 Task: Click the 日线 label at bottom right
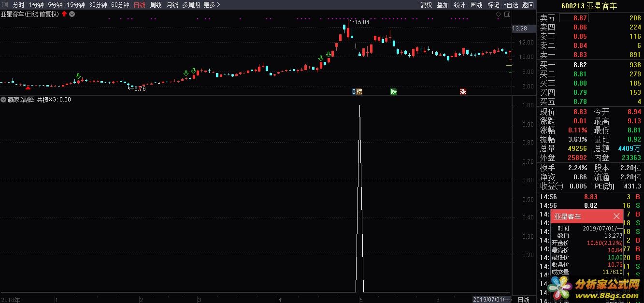pos(523,300)
